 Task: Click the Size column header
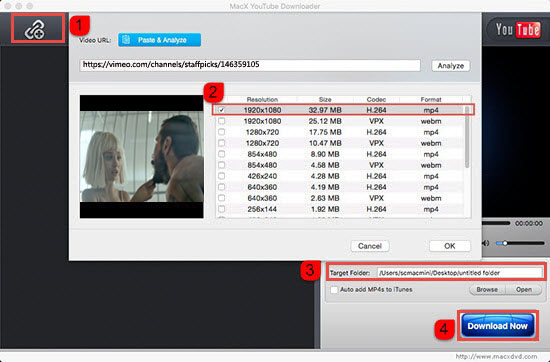point(325,100)
